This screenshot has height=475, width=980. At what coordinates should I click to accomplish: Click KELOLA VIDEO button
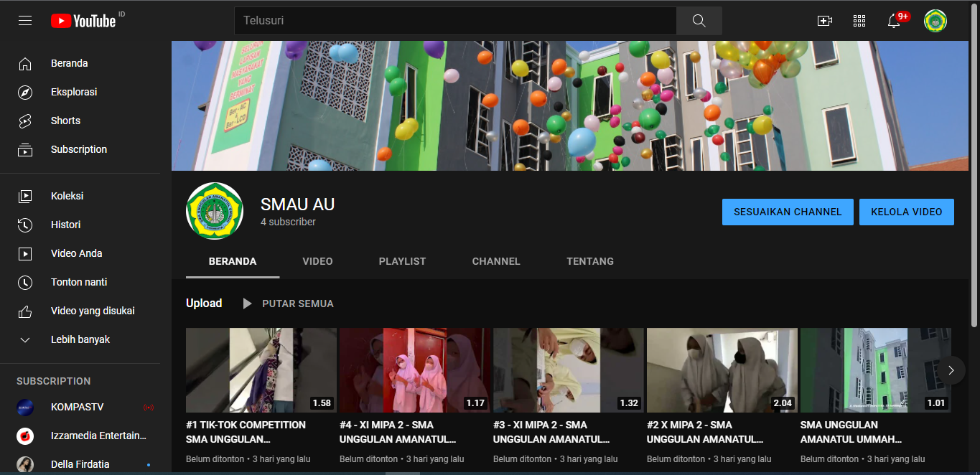(x=906, y=212)
